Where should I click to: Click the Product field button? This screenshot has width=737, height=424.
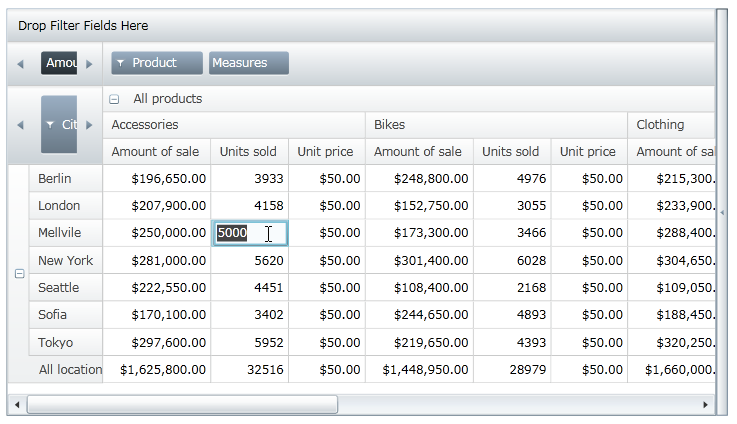tap(157, 63)
